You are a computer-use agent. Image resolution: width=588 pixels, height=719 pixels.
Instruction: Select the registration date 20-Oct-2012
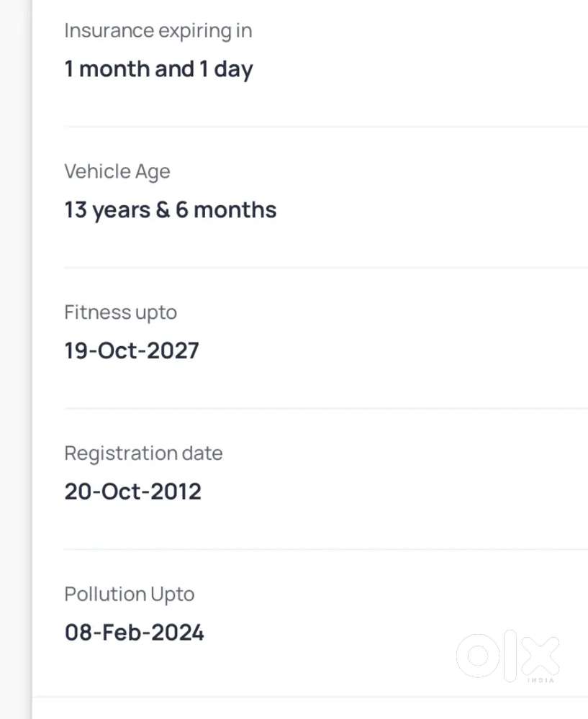tap(132, 492)
